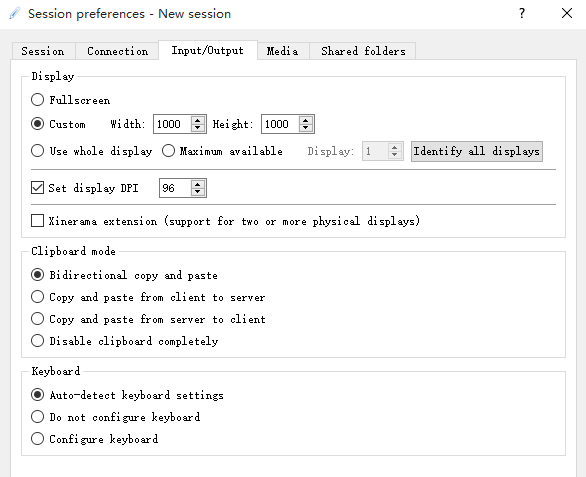Viewport: 586px width, 477px height.
Task: Click the help question mark button
Action: (x=522, y=13)
